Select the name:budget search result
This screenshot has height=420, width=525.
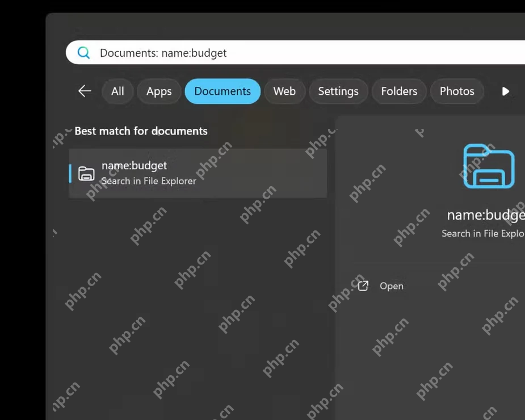tap(198, 174)
